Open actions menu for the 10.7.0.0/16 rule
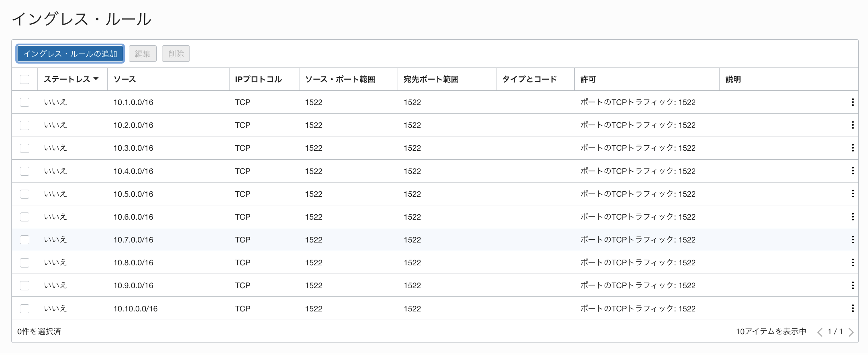868x355 pixels. (x=853, y=240)
